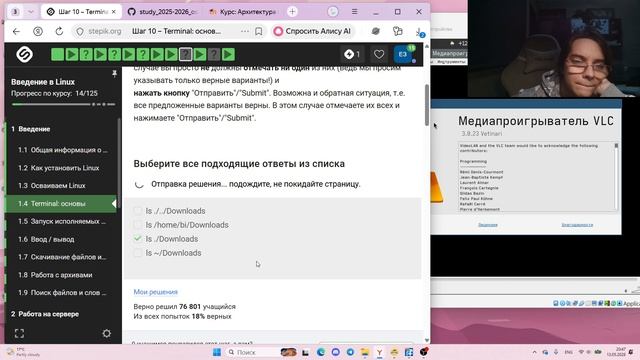
Task: Click the tab group counter showing 3
Action: coord(16,12)
